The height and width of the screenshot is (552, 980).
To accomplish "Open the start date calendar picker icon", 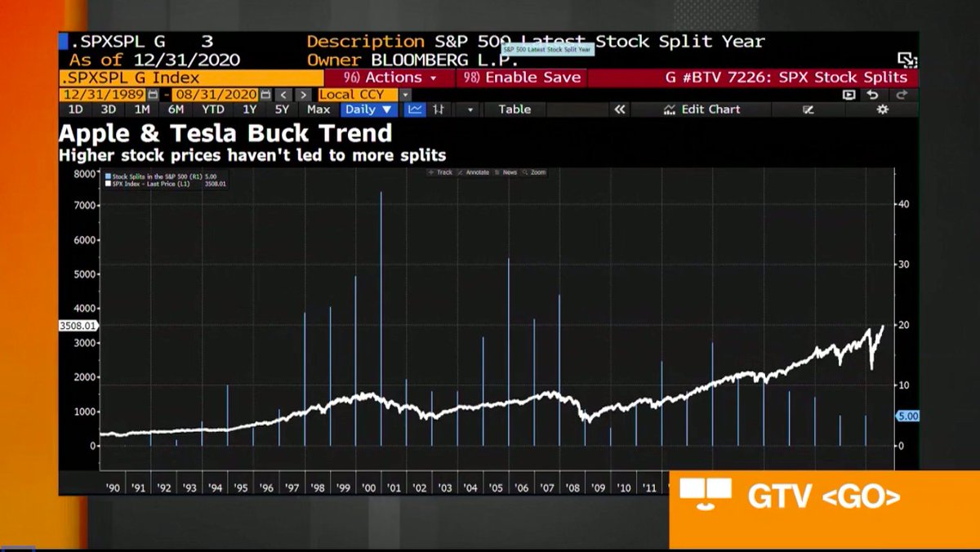I will [152, 95].
